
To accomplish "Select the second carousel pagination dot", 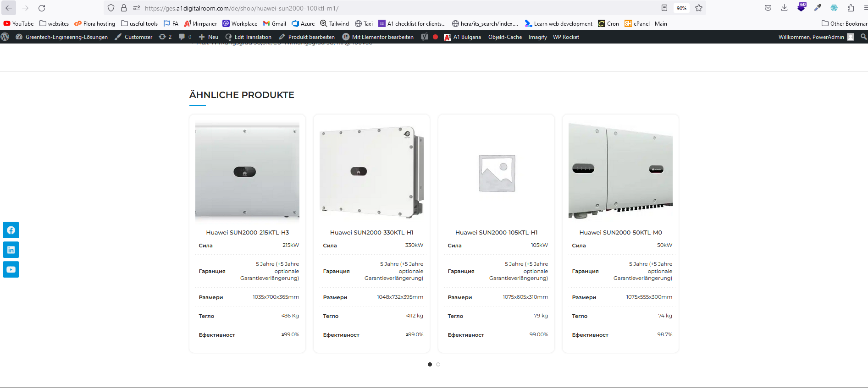I will (438, 364).
